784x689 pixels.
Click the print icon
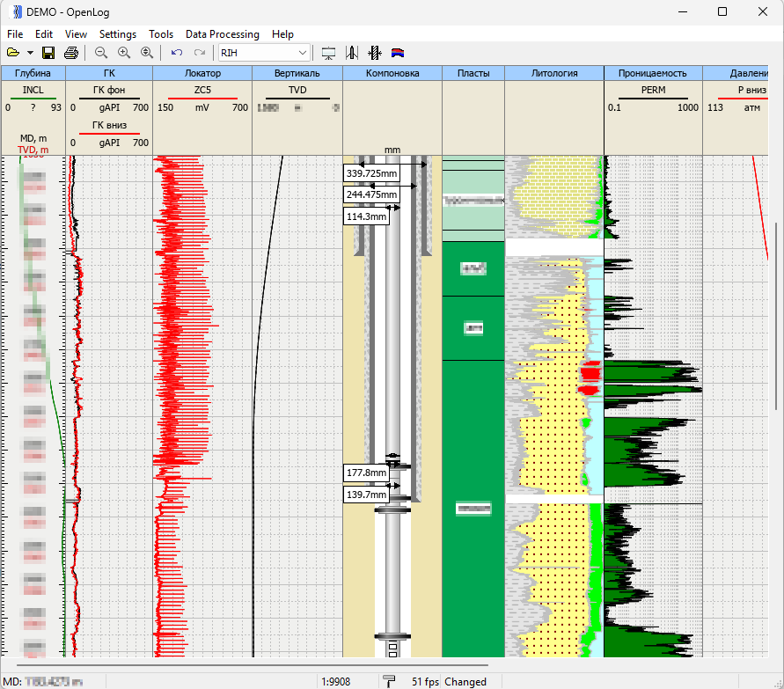71,53
